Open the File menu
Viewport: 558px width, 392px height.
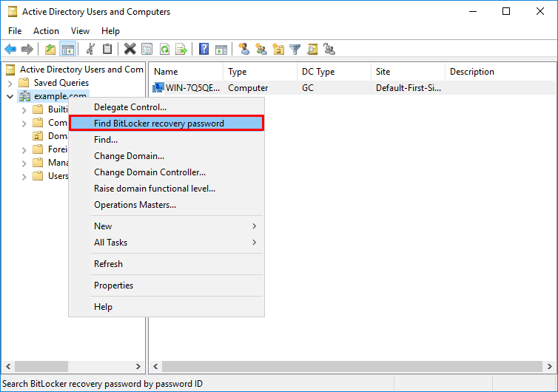click(x=15, y=31)
